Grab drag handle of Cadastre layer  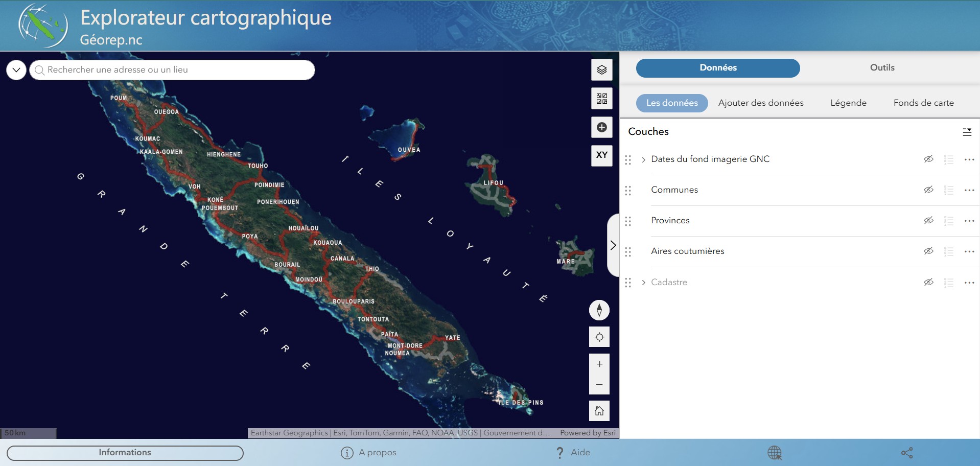(628, 283)
